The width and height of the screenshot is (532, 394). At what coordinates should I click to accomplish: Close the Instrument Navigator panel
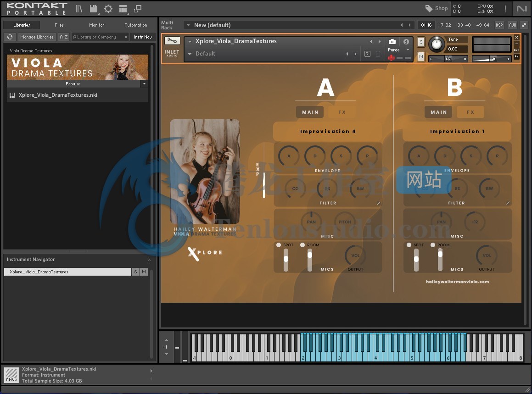149,260
